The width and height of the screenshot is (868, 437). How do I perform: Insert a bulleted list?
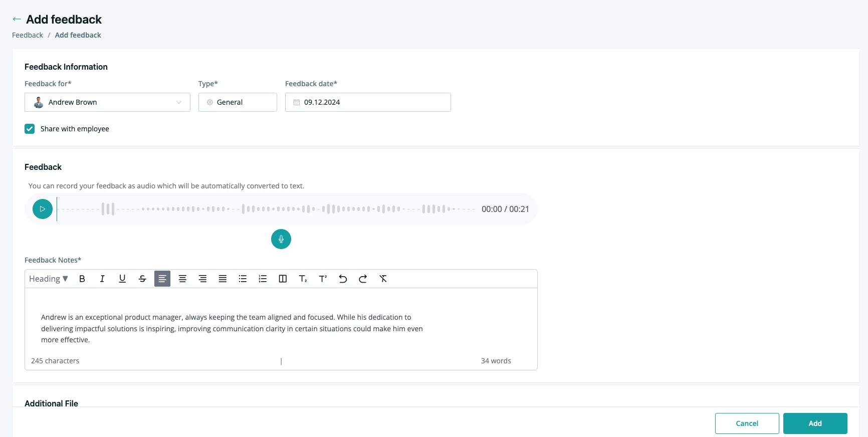point(243,279)
